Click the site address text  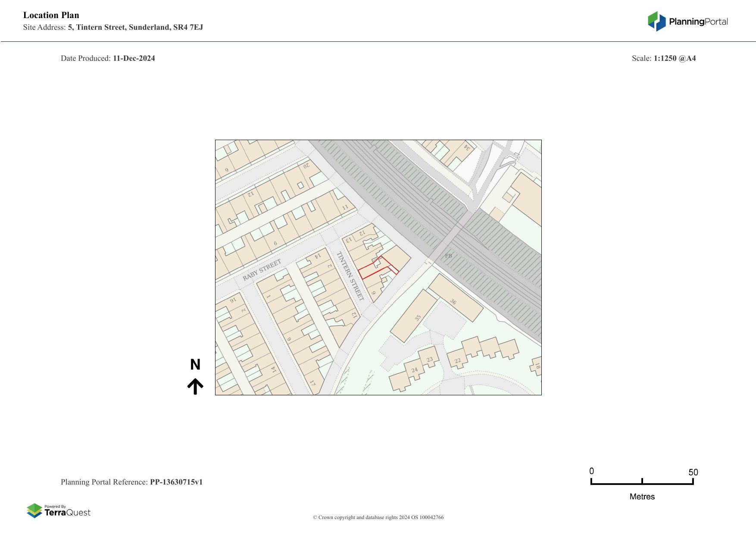(135, 27)
